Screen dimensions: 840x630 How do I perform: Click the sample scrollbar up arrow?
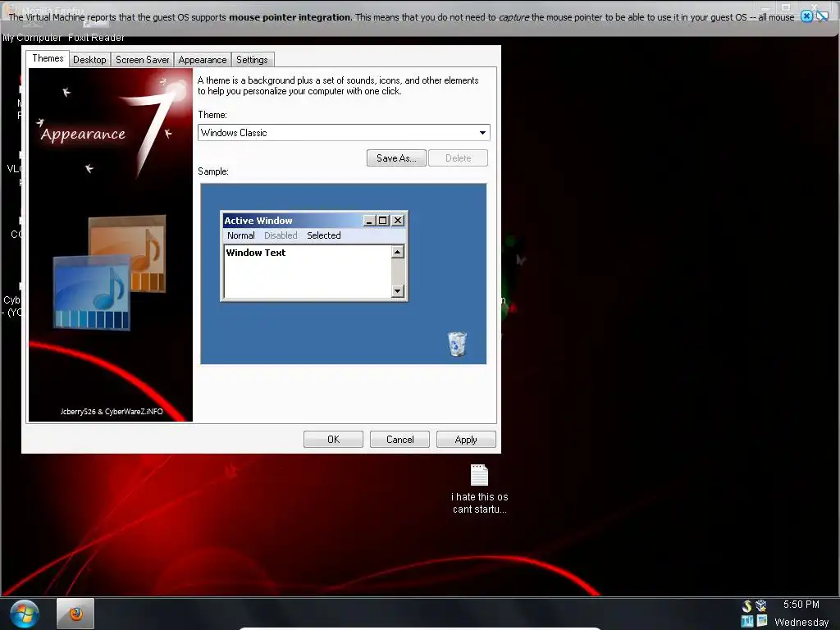[398, 252]
